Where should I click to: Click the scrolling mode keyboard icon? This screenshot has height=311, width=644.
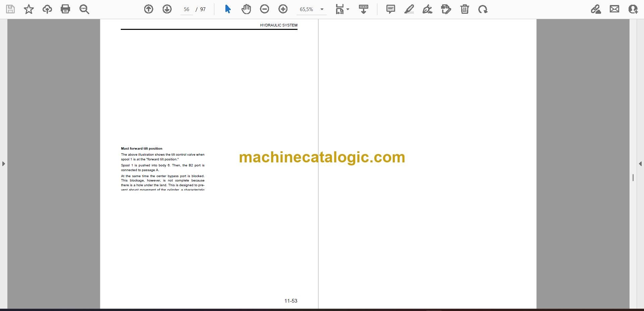point(364,9)
